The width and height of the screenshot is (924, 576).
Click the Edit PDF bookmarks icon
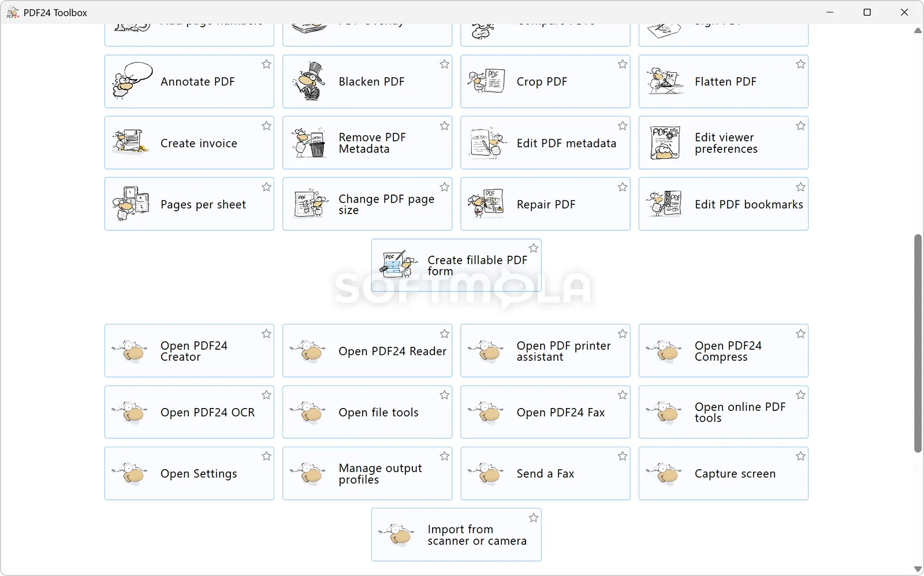pos(665,204)
